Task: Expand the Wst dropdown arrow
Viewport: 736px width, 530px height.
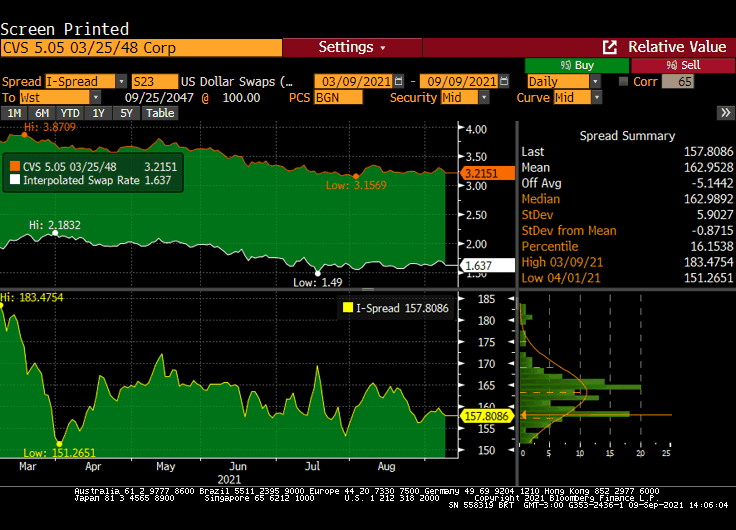Action: click(96, 98)
